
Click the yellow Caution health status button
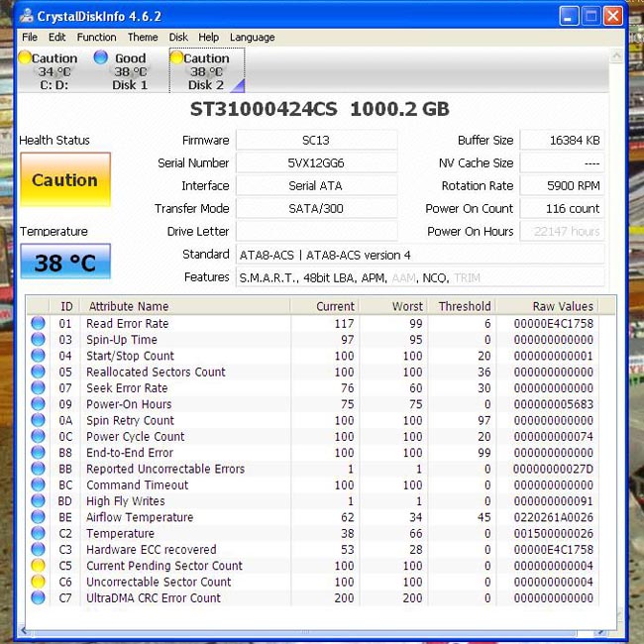coord(65,179)
